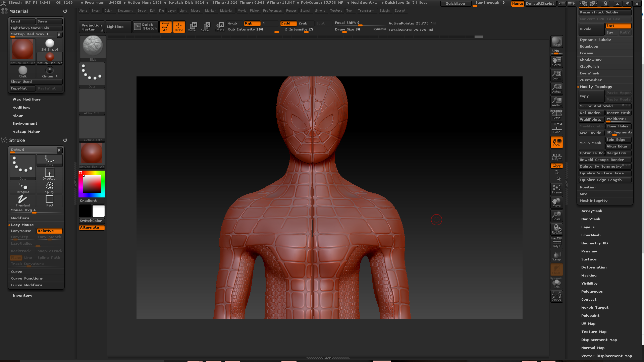This screenshot has height=362, width=644.
Task: Toggle Smt smoothing on Divide
Action: pyautogui.click(x=618, y=26)
